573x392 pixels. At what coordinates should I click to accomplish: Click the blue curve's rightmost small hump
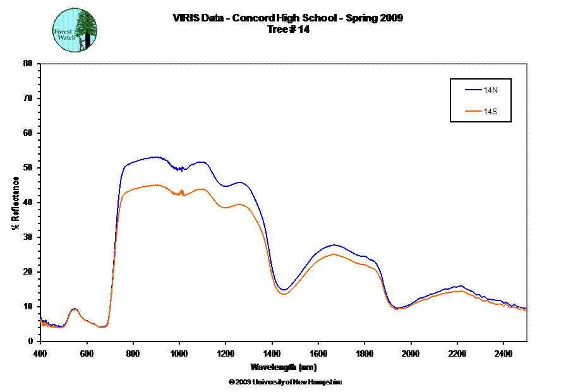[x=461, y=286]
